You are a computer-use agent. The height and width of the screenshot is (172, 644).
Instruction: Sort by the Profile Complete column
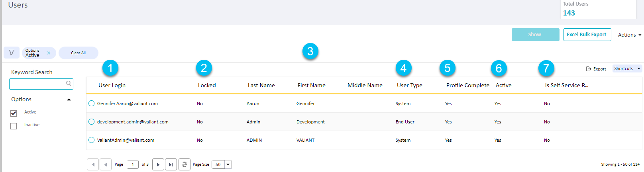click(468, 85)
